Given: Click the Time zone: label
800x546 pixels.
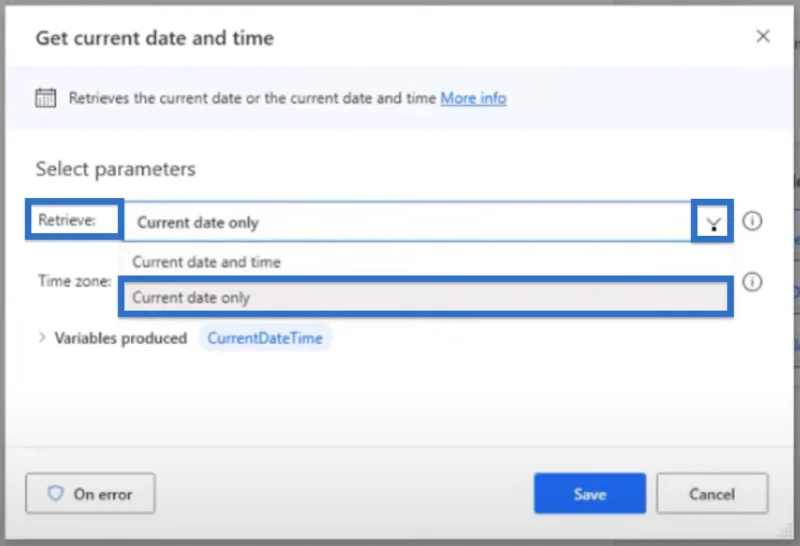Looking at the screenshot, I should (x=75, y=281).
